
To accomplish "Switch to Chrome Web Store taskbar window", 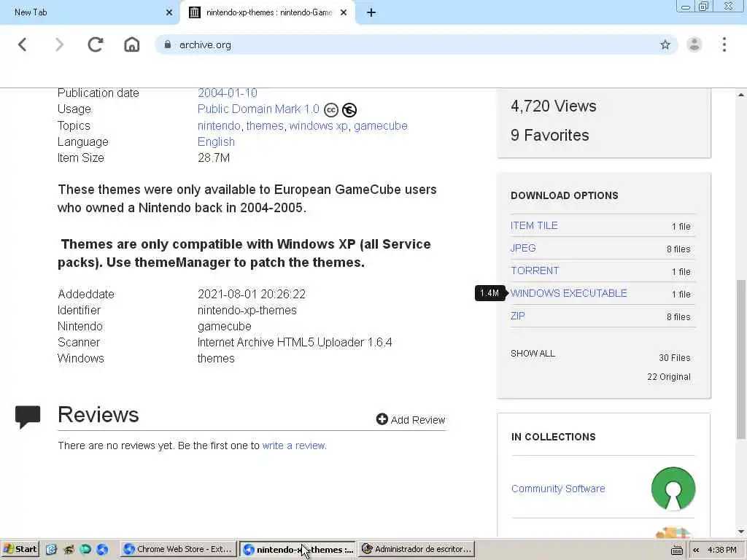I will pyautogui.click(x=179, y=550).
